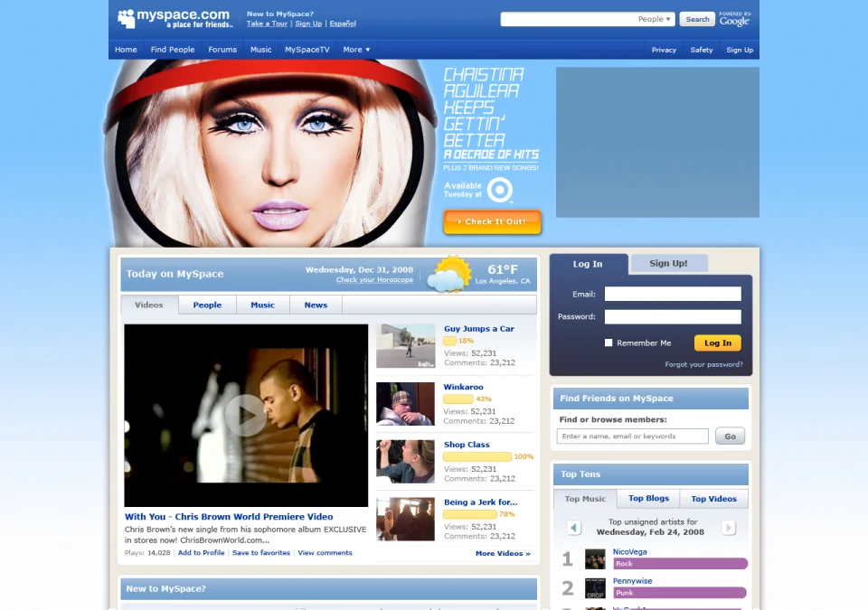Focus the Email input field
The width and height of the screenshot is (868, 610).
pos(673,294)
